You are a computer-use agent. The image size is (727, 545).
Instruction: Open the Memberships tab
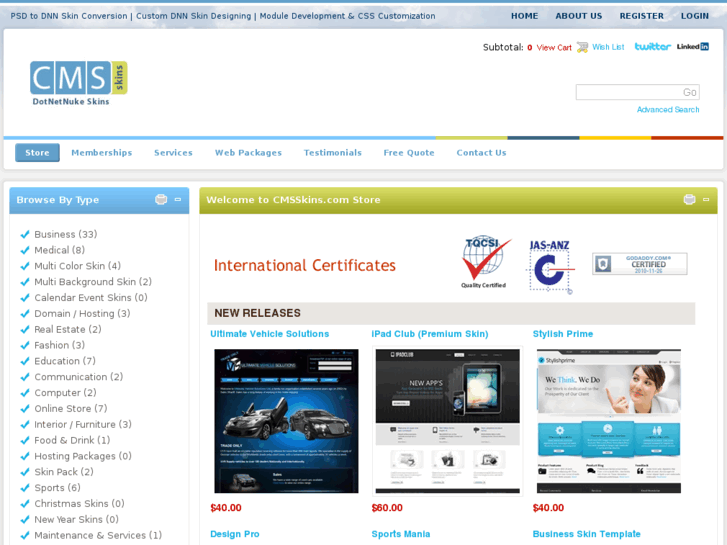click(x=101, y=153)
